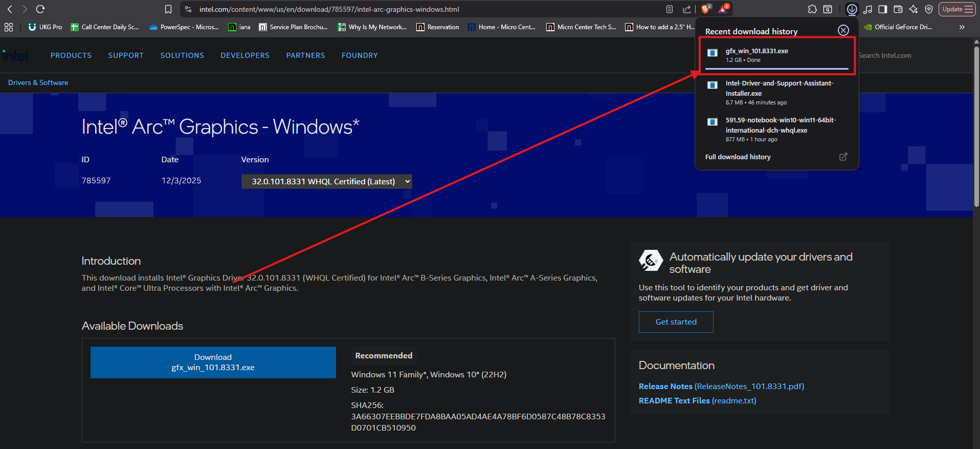Viewport: 980px width, 449px height.
Task: Open Brave Shields lion icon
Action: pyautogui.click(x=706, y=9)
